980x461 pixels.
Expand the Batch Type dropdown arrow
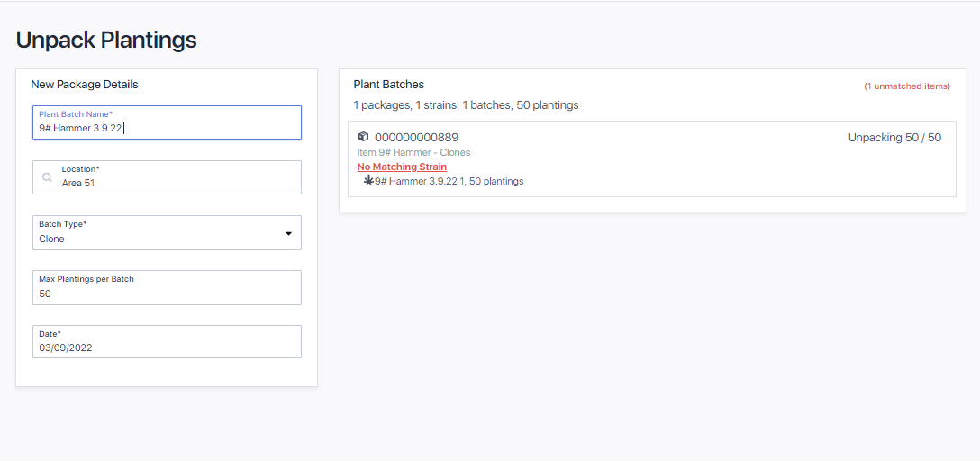click(288, 233)
